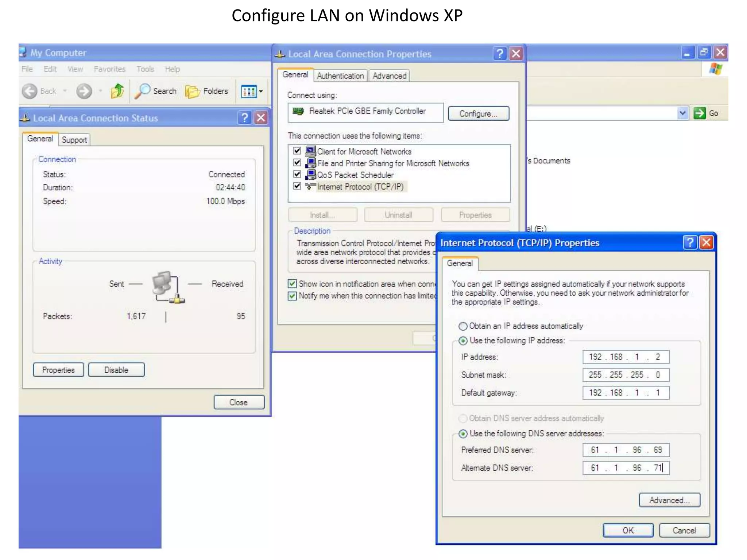
Task: Restore down the My Computer window
Action: pyautogui.click(x=704, y=52)
